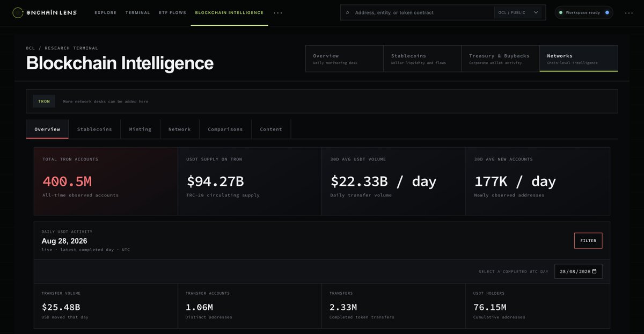Switch to the Minting sub-tab

[140, 129]
